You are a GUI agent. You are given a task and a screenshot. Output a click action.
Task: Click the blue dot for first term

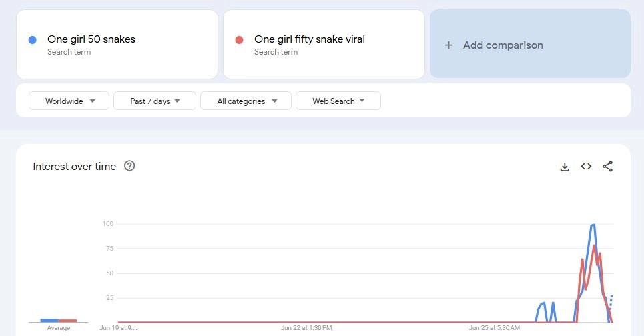[33, 40]
